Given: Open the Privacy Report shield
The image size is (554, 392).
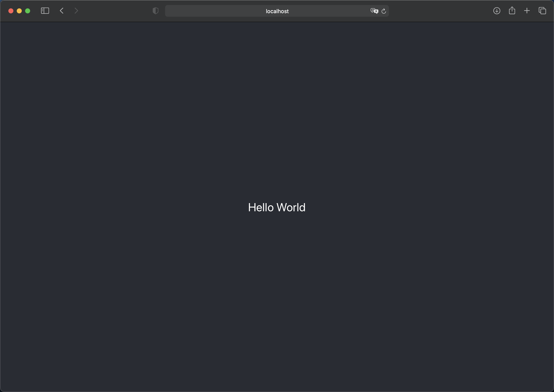Looking at the screenshot, I should 155,11.
